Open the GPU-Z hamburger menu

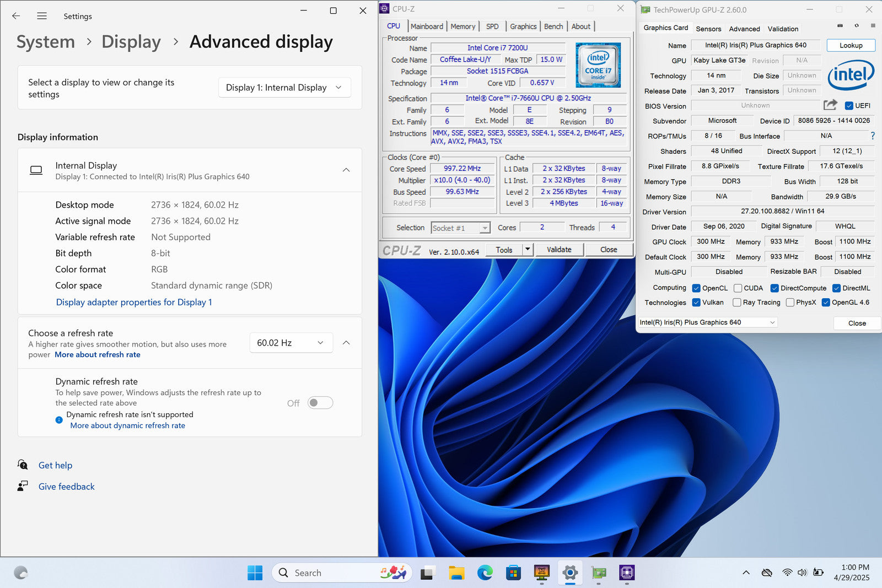873,25
